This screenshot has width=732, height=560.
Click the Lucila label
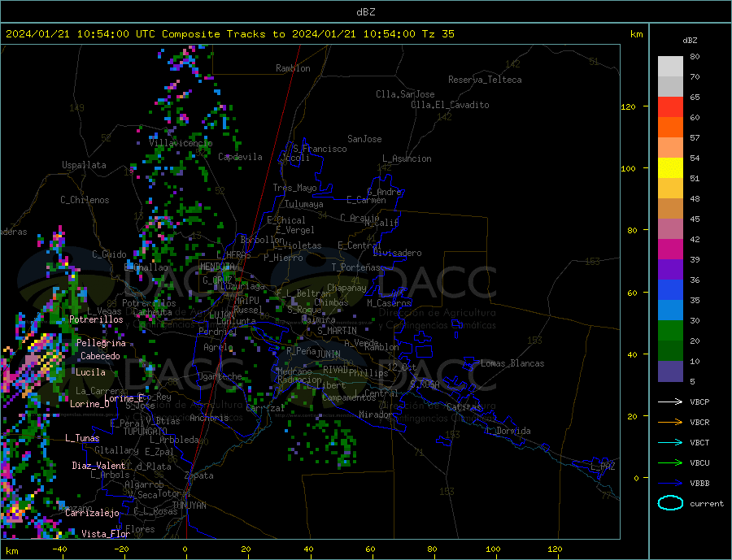coord(90,372)
